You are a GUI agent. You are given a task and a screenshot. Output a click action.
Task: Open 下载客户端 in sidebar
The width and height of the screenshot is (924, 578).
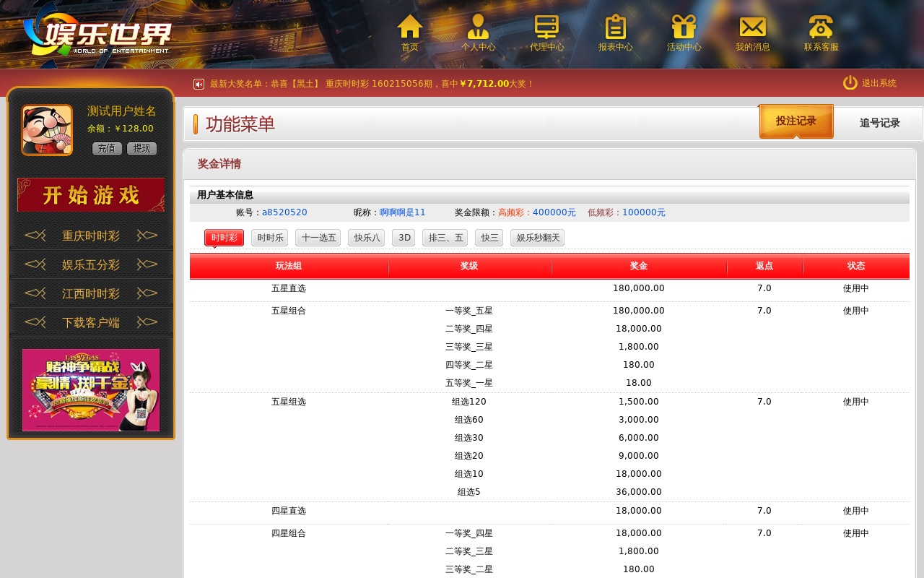tap(91, 322)
